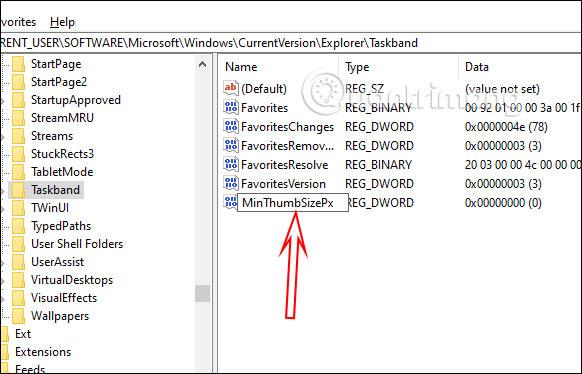Click the icon beside MinThumbSizePx value
582x374 pixels.
coord(230,202)
